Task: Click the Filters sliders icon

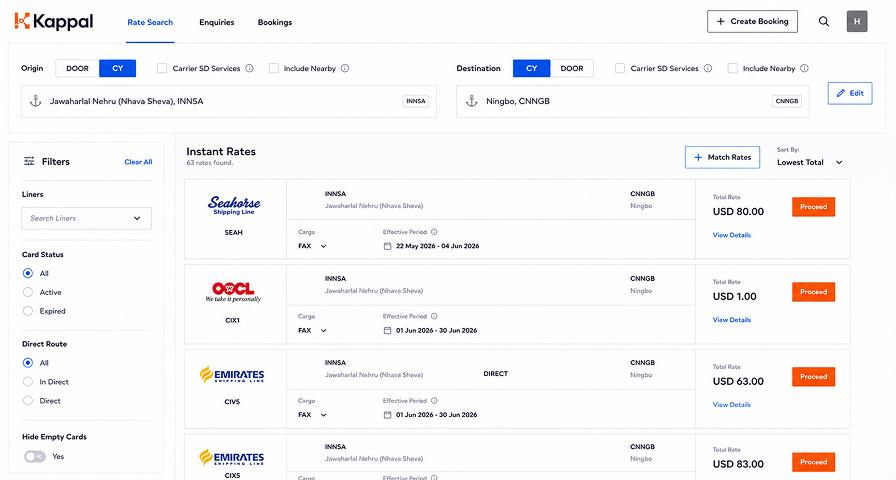Action: click(x=29, y=162)
